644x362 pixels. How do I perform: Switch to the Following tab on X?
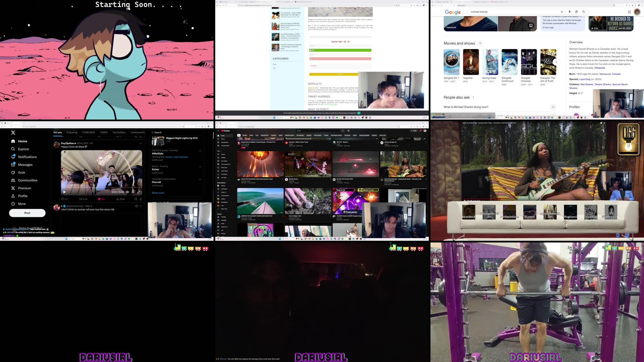(72, 132)
